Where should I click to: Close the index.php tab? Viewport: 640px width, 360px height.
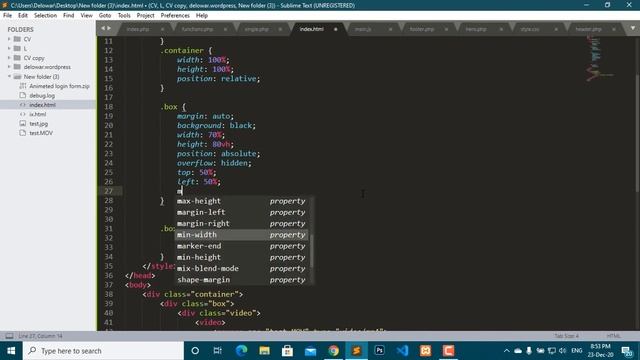click(x=162, y=29)
